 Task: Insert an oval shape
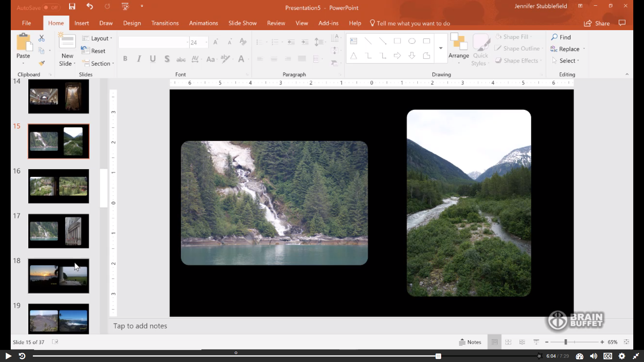click(x=412, y=41)
